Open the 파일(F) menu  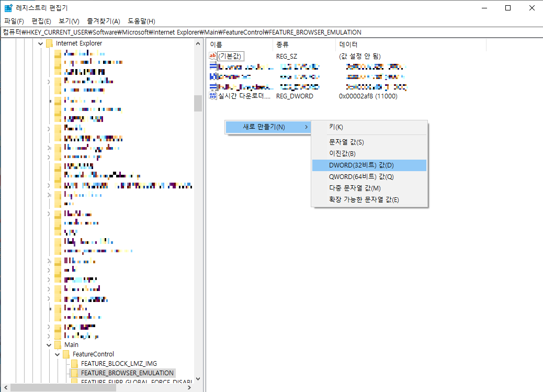tap(14, 21)
